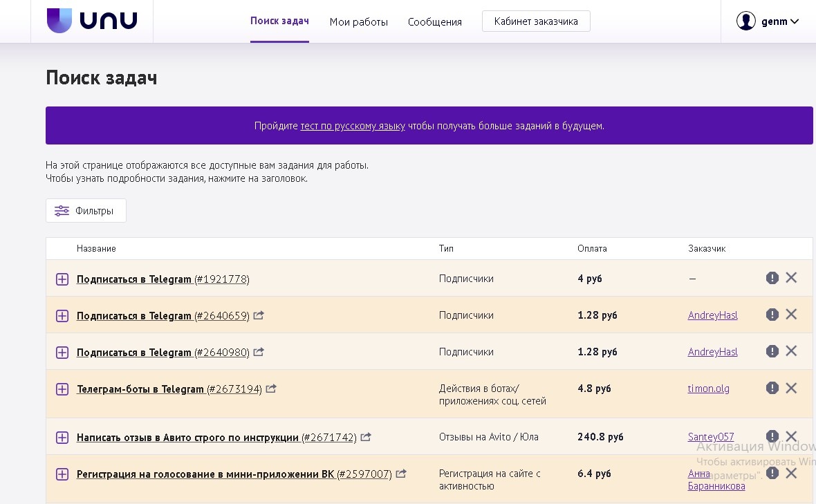Open Телеграм-боты в Telegram task
Image resolution: width=816 pixels, height=504 pixels.
click(x=169, y=389)
